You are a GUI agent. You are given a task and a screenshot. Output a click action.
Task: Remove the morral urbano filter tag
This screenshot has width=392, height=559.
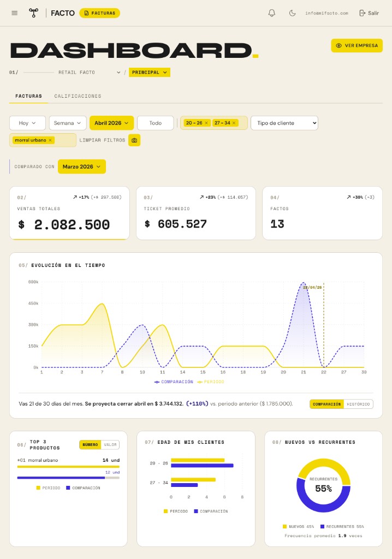(50, 140)
